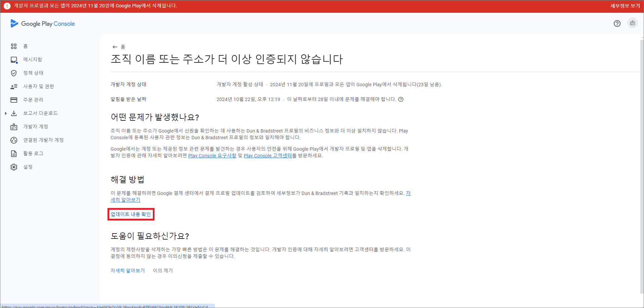Open 홈 in the sidebar menu
Screen dimensions: 644x308
pos(26,46)
